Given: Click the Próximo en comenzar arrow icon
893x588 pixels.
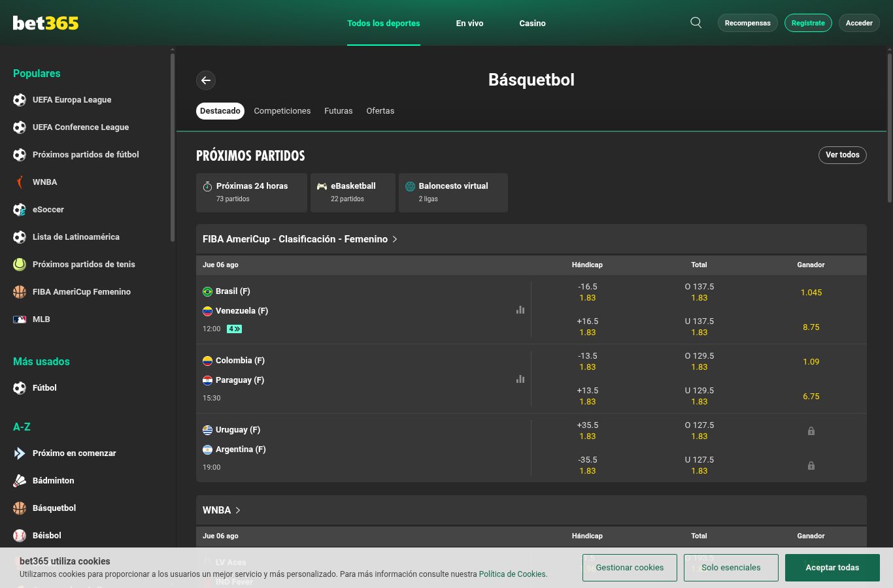Looking at the screenshot, I should click(20, 453).
